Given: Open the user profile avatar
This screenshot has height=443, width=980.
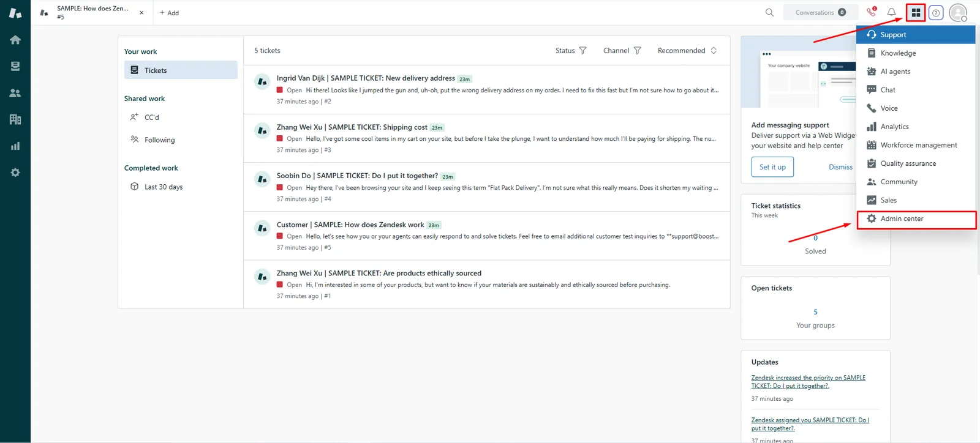Looking at the screenshot, I should (x=958, y=12).
